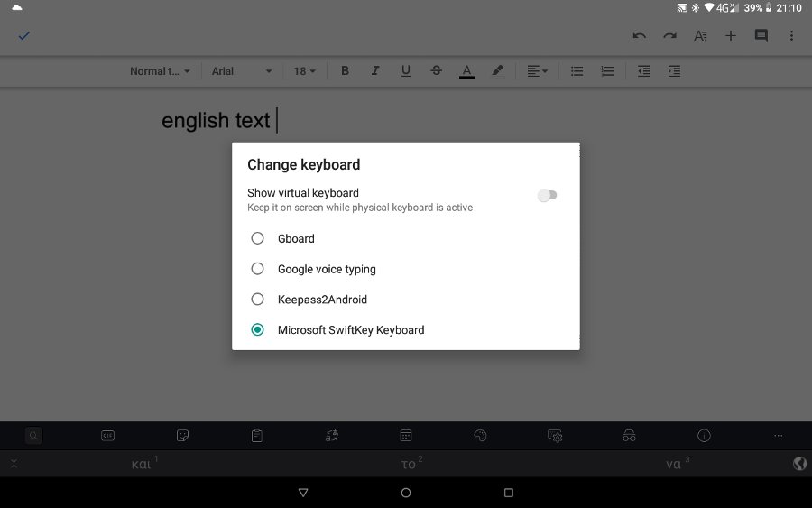Apply a numbered list
Image resolution: width=812 pixels, height=508 pixels.
[x=607, y=71]
